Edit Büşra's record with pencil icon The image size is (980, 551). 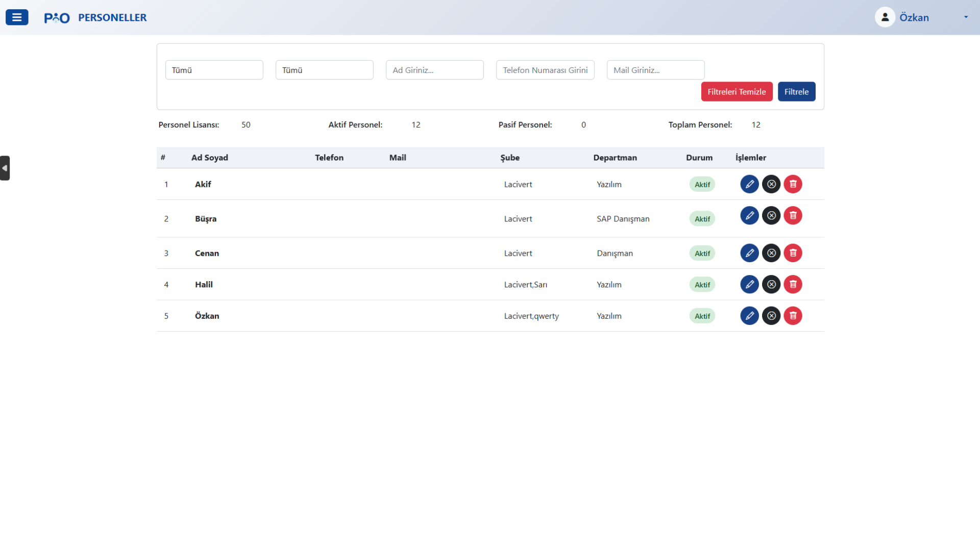coord(749,215)
